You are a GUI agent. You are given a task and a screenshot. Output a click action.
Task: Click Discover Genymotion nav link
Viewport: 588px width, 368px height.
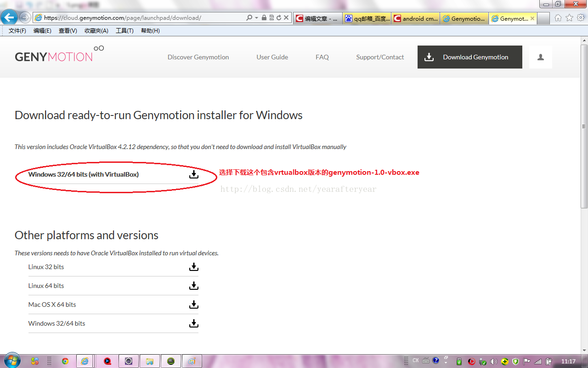tap(198, 57)
